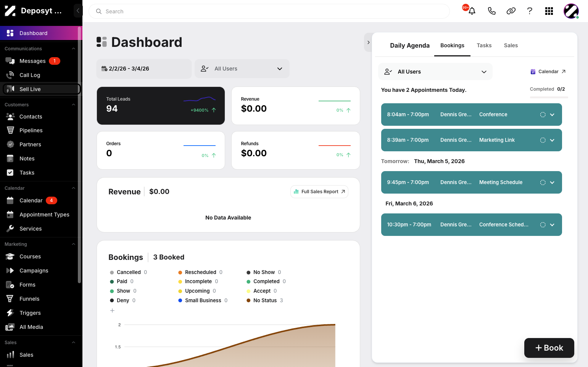Click the Search input field
588x367 pixels.
(269, 11)
